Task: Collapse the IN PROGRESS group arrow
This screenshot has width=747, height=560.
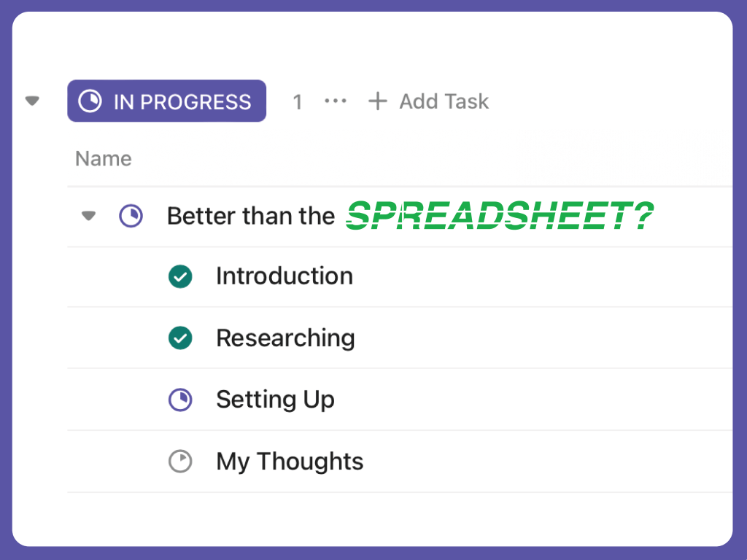Action: 32,101
